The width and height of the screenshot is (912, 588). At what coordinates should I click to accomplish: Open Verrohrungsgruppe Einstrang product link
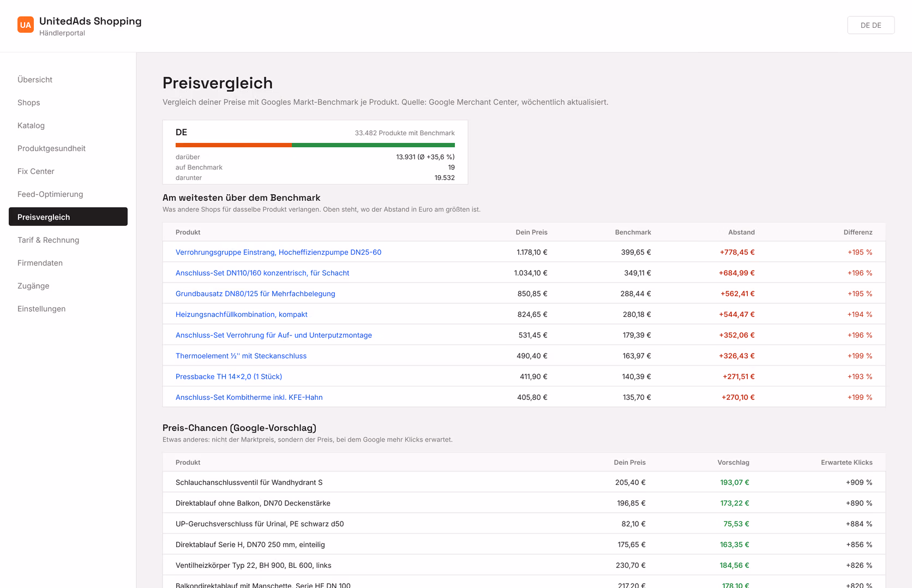pyautogui.click(x=278, y=252)
